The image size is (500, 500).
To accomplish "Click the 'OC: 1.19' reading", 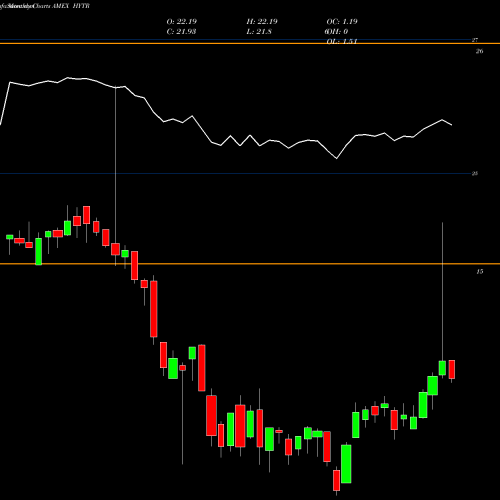I will click(342, 22).
